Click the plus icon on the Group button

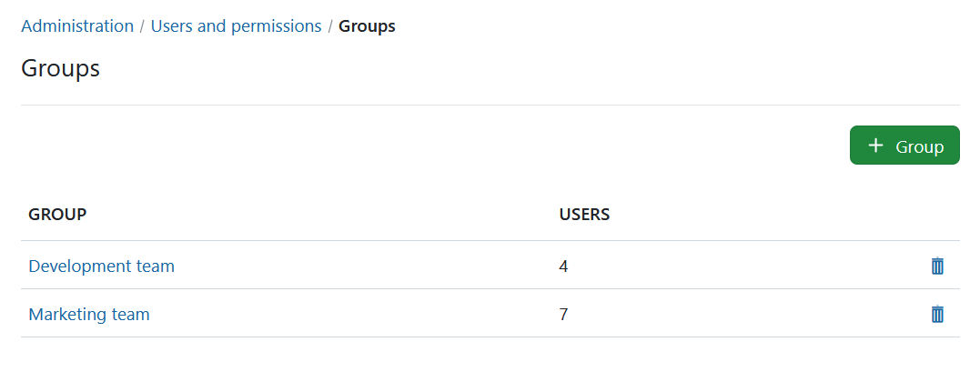coord(875,146)
